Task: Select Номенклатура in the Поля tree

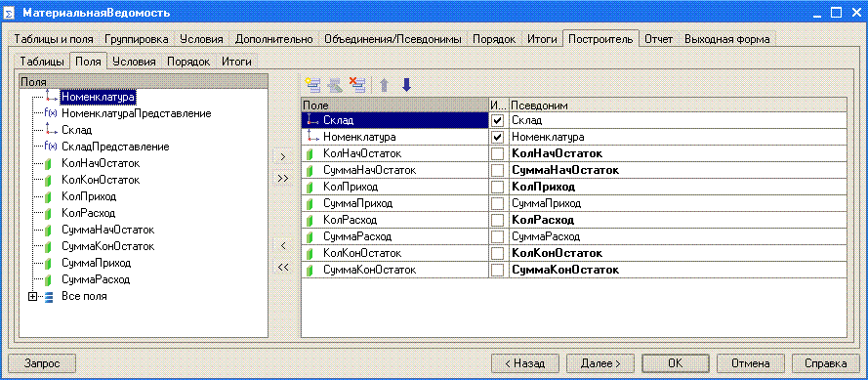Action: [98, 97]
